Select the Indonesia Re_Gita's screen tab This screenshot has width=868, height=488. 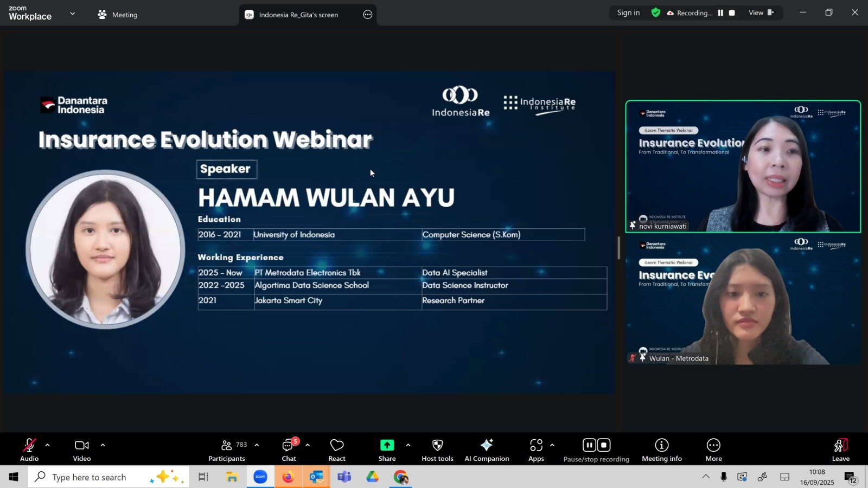(298, 15)
